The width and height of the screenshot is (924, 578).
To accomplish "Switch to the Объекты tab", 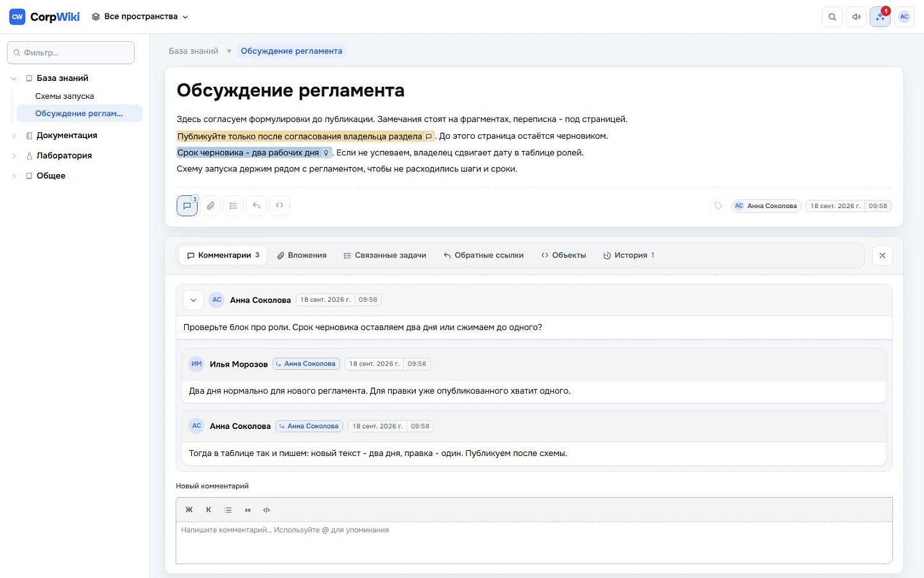I will coord(563,256).
